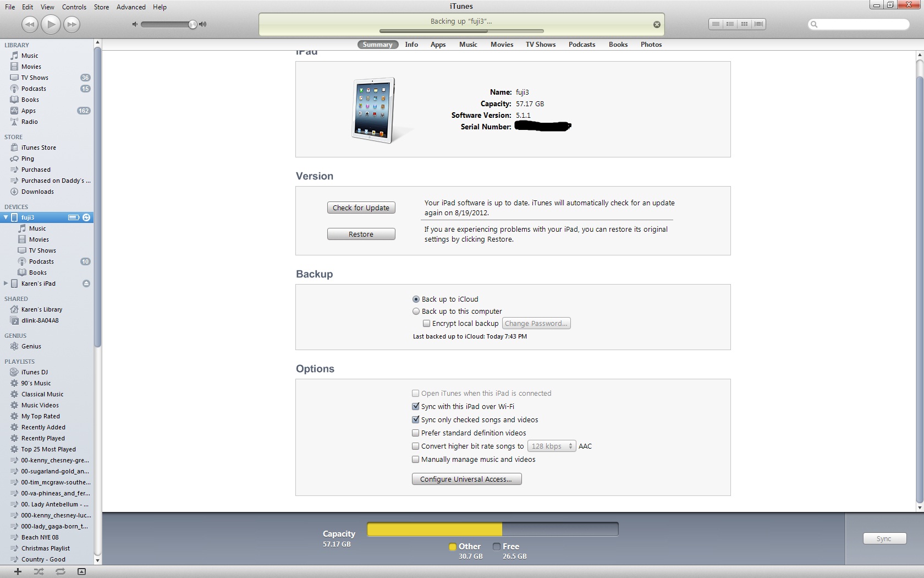Image resolution: width=924 pixels, height=578 pixels.
Task: Click the backup progress bar
Action: point(461,31)
